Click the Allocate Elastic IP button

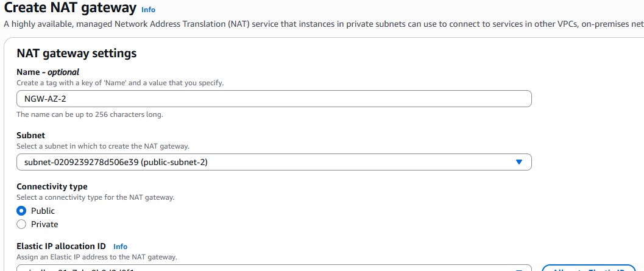(587, 269)
